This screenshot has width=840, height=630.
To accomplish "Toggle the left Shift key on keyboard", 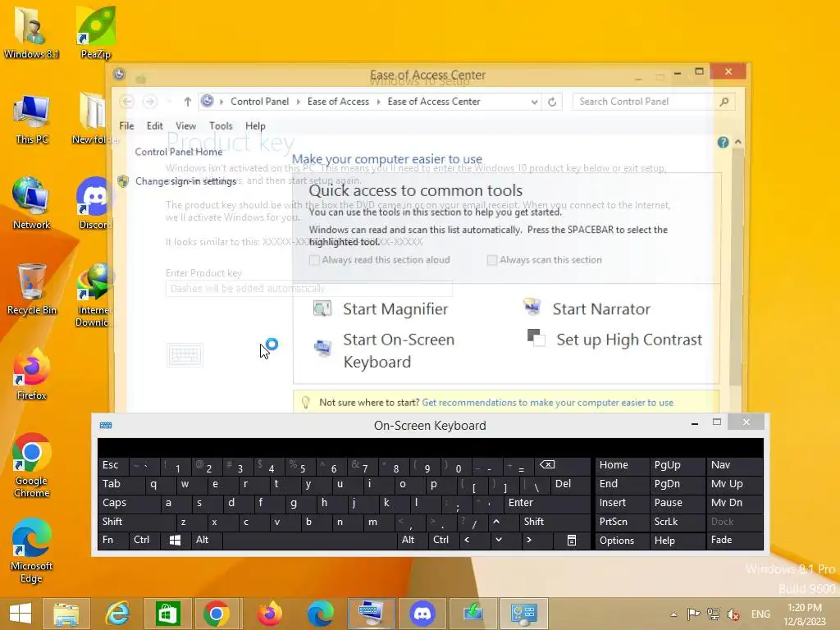I will tap(137, 522).
